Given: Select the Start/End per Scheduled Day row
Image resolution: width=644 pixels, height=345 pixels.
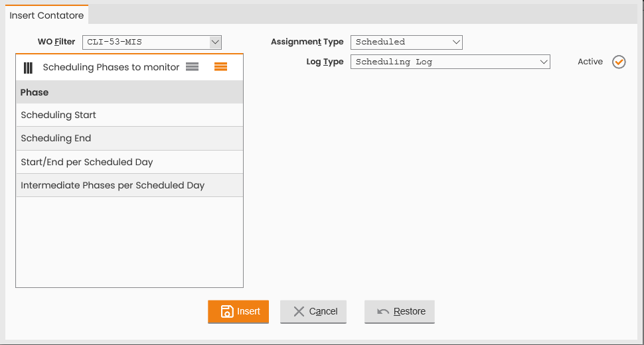Looking at the screenshot, I should (129, 162).
